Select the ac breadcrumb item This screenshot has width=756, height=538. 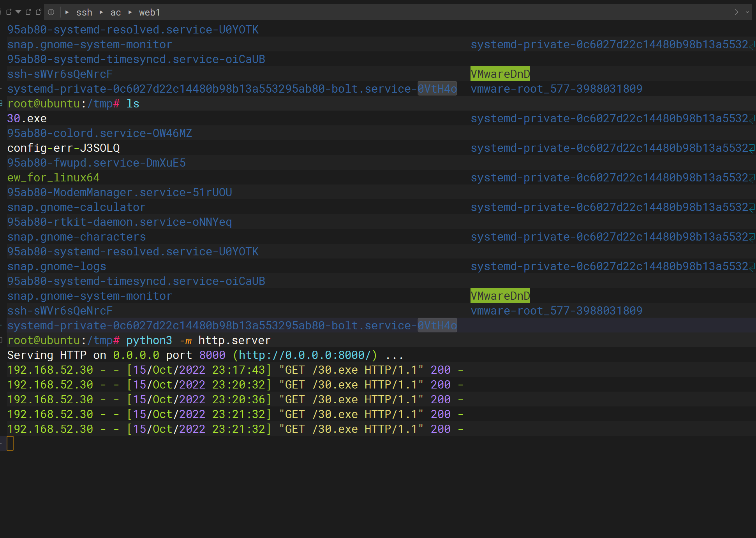point(116,12)
